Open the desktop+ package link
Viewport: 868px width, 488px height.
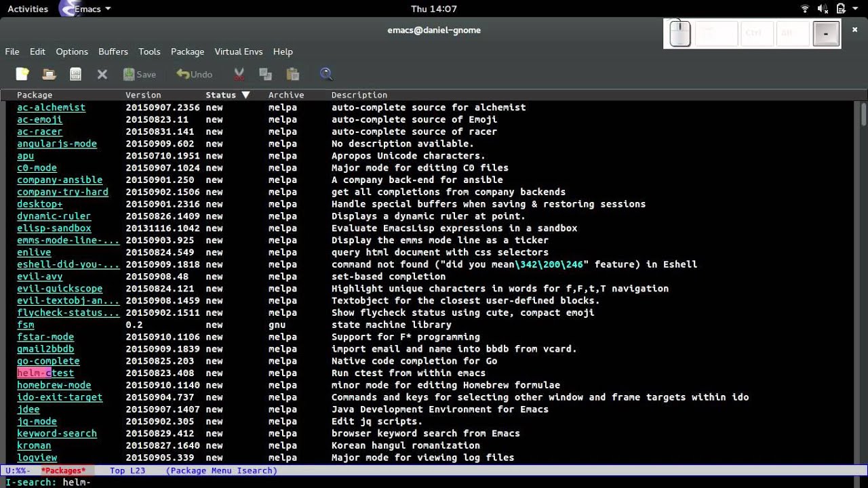point(39,204)
